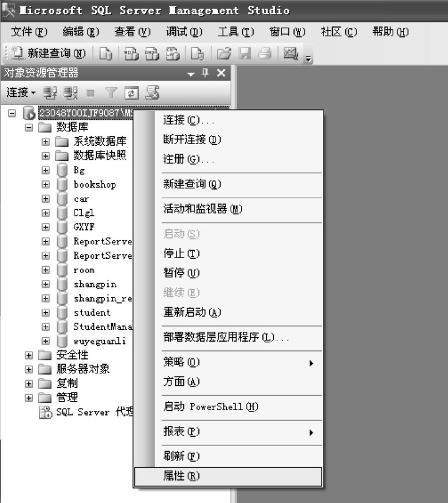
Task: Open the 查看(V) menu
Action: click(132, 32)
